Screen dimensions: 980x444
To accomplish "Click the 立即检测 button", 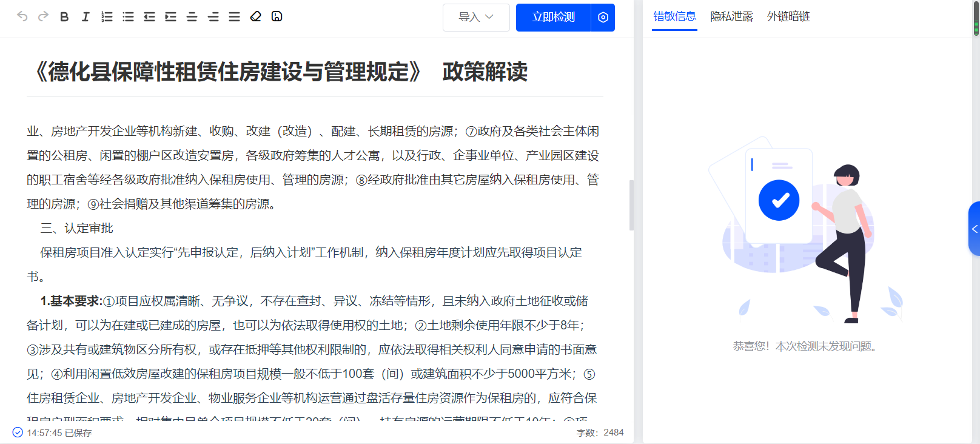I will 553,17.
